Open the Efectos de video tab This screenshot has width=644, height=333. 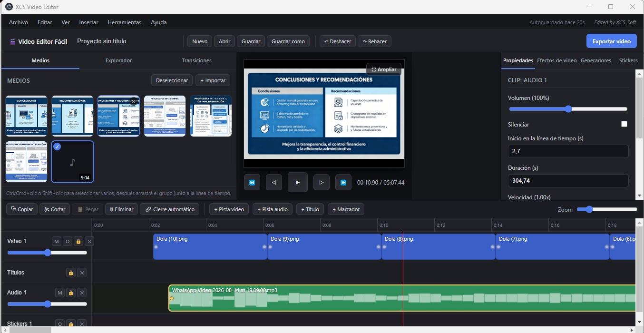tap(557, 60)
